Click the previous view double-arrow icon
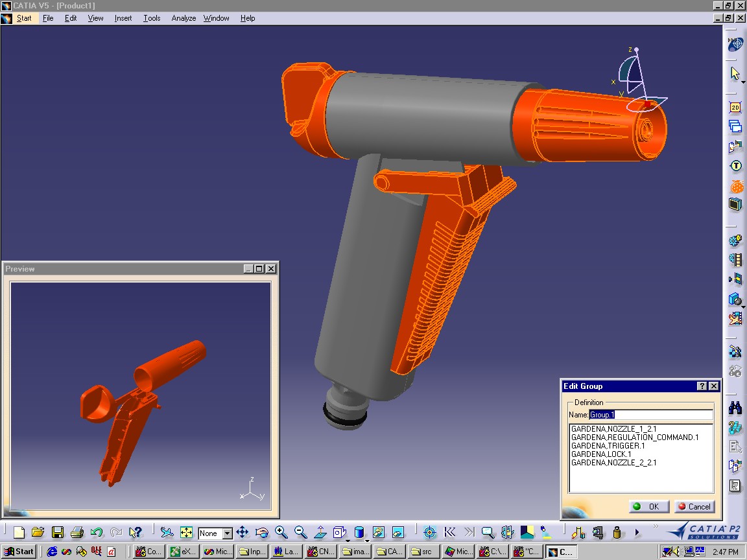 449,532
